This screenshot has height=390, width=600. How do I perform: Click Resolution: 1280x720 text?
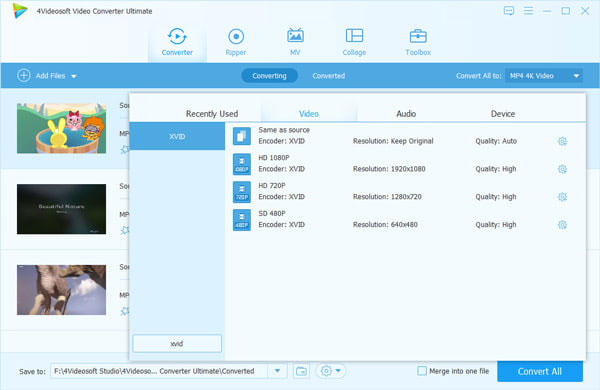pyautogui.click(x=387, y=197)
